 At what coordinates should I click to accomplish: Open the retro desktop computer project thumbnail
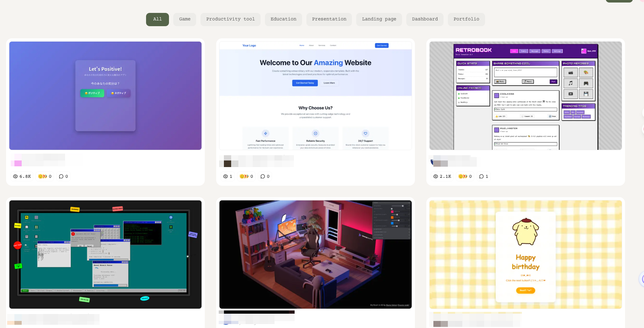[x=105, y=255]
